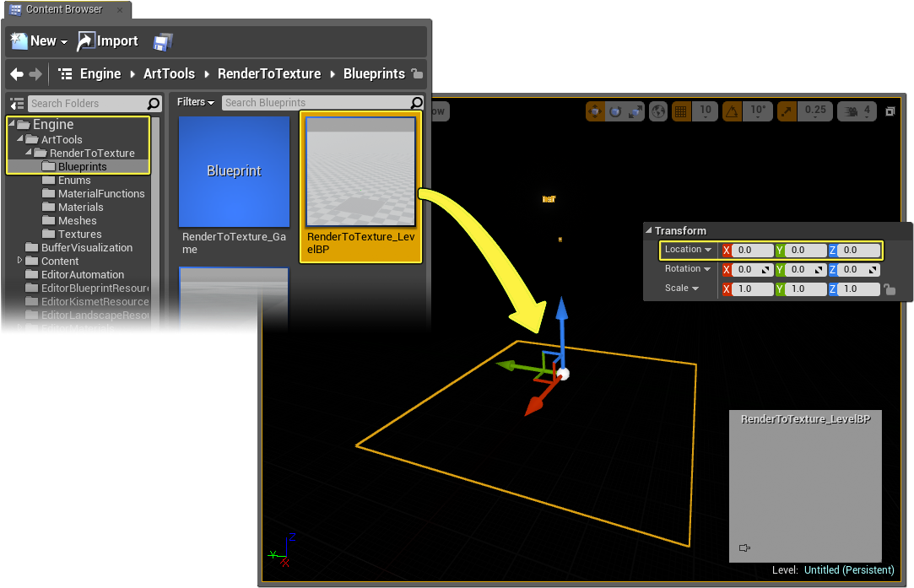The width and height of the screenshot is (914, 588).
Task: Select the rotate mode icon in viewport toolbar
Action: tap(615, 111)
